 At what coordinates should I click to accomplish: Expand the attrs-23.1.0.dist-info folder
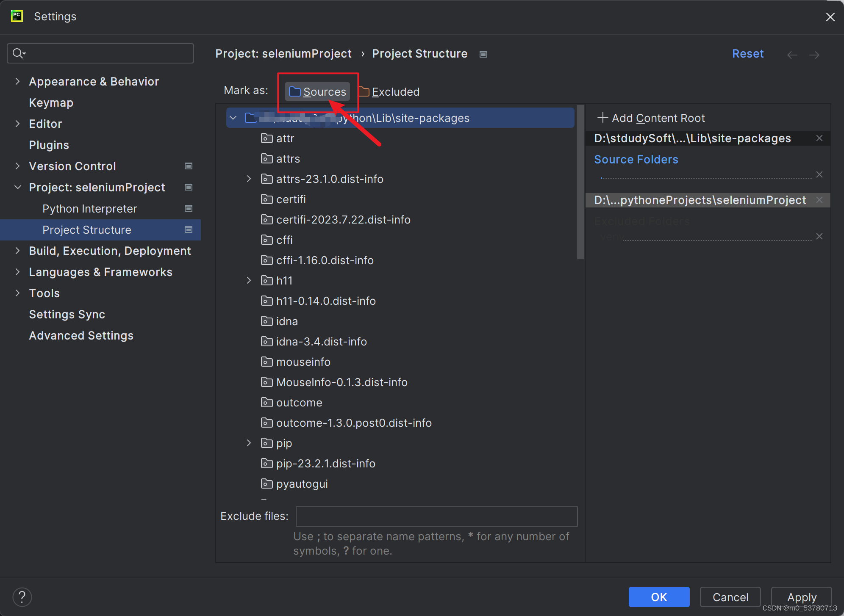[x=249, y=179]
